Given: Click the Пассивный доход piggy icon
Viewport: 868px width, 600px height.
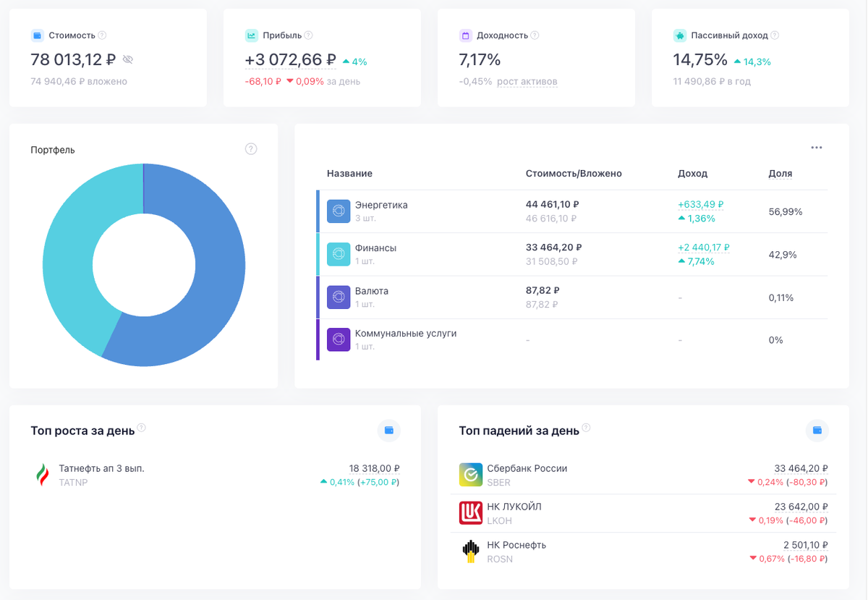Looking at the screenshot, I should [679, 35].
